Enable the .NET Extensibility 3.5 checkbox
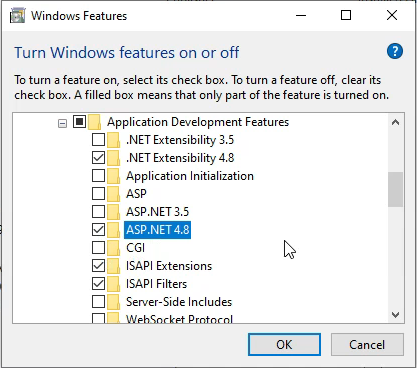 click(x=98, y=140)
